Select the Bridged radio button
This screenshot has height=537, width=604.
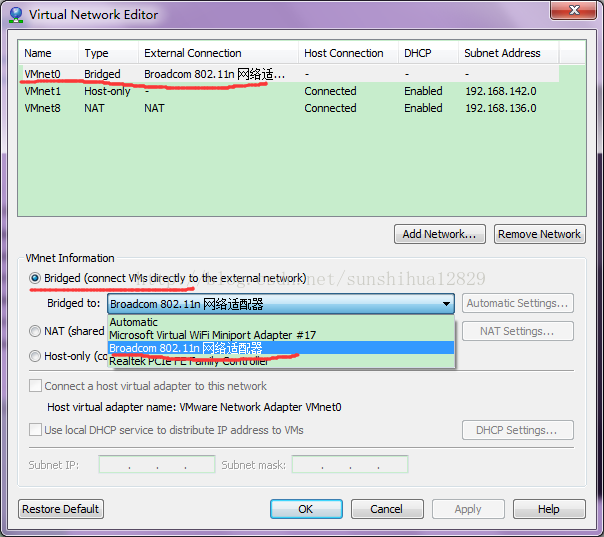35,278
